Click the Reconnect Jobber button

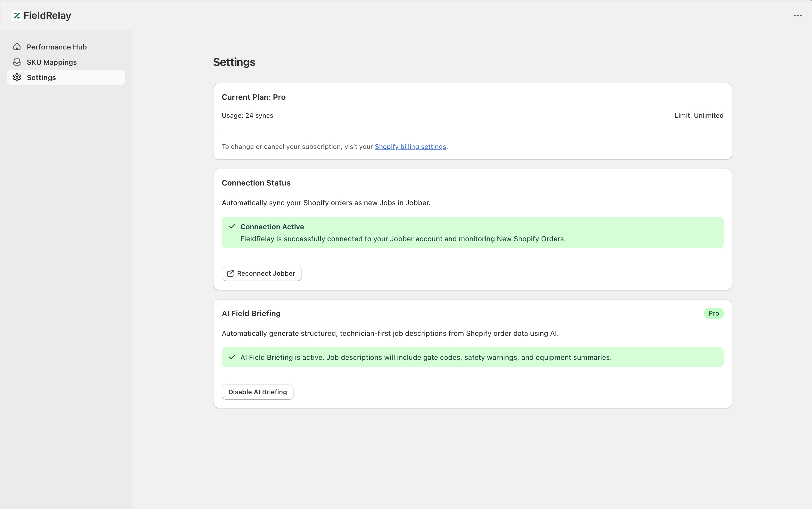pos(261,273)
